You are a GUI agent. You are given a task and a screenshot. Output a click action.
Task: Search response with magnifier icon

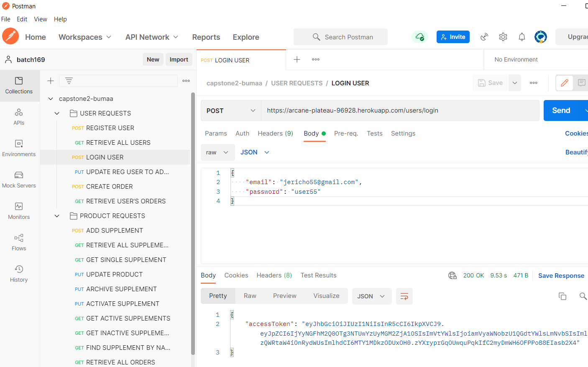[x=583, y=296]
